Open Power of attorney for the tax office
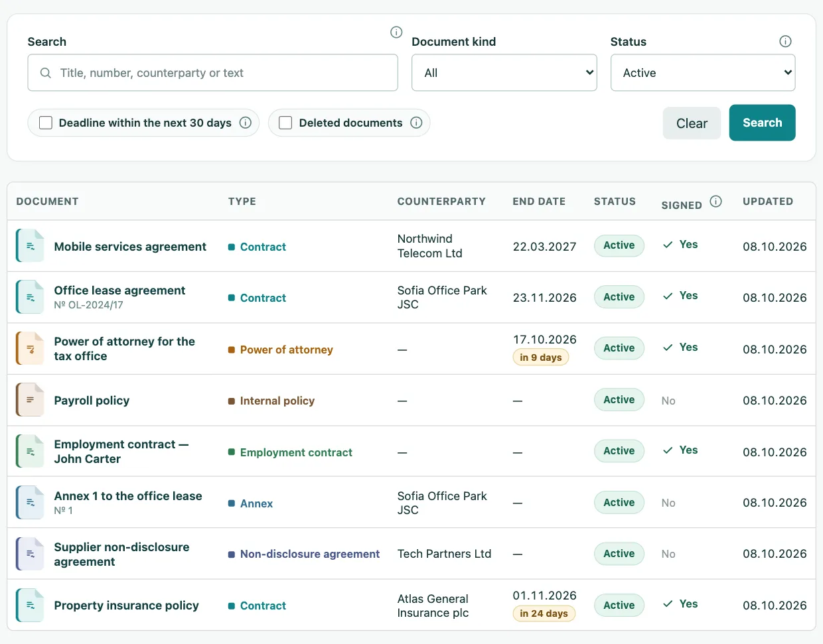 click(125, 349)
